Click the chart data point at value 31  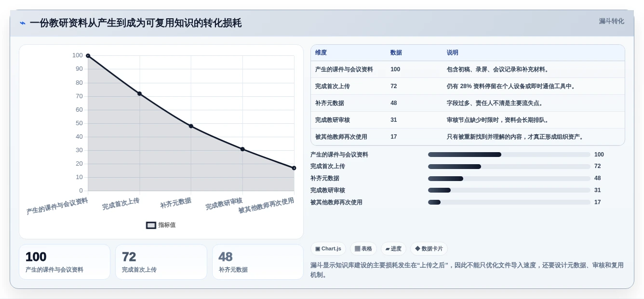coord(242,149)
